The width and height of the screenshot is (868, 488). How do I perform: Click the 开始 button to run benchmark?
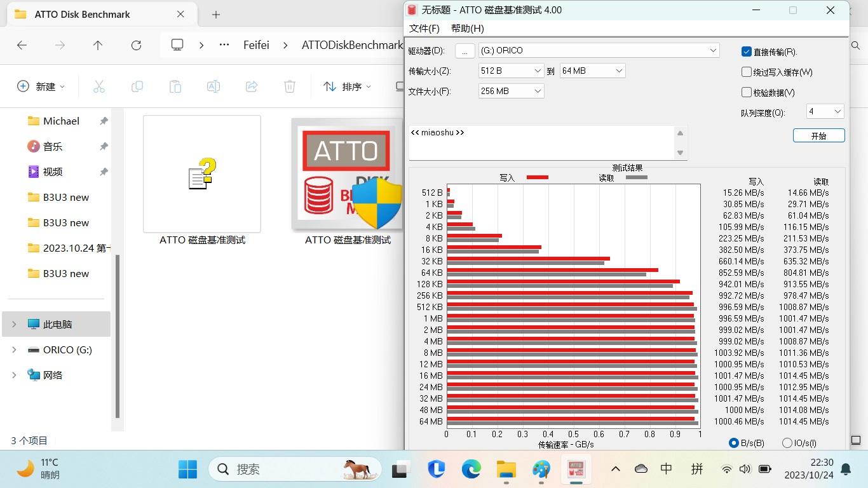pyautogui.click(x=819, y=136)
